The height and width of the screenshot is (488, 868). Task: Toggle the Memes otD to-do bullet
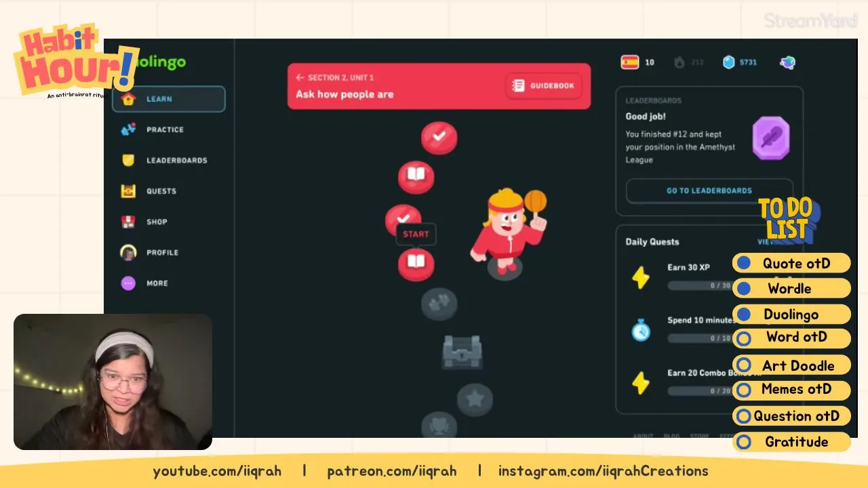(x=744, y=390)
